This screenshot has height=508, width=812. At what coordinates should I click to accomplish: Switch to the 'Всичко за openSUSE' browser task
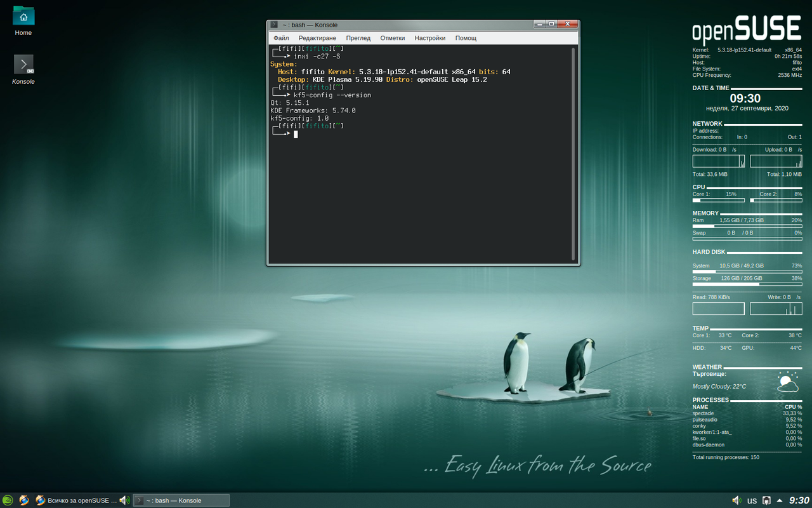coord(76,500)
